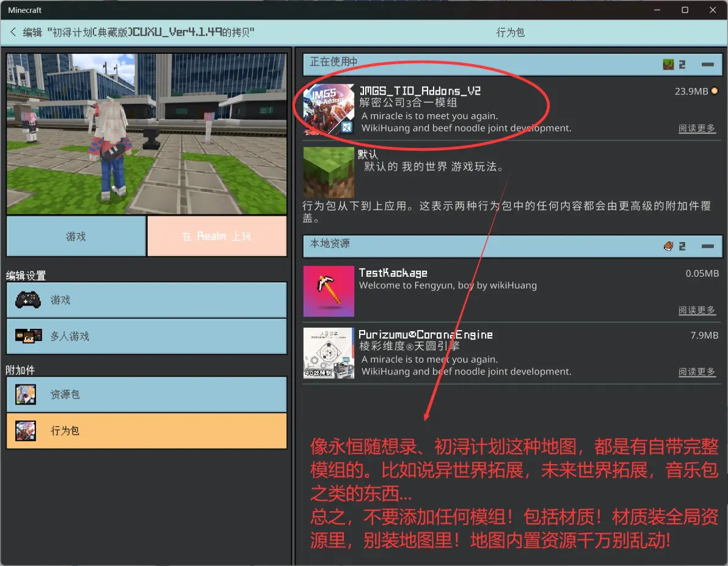The height and width of the screenshot is (566, 728).
Task: Click the 7.9MB size label
Action: click(x=704, y=335)
